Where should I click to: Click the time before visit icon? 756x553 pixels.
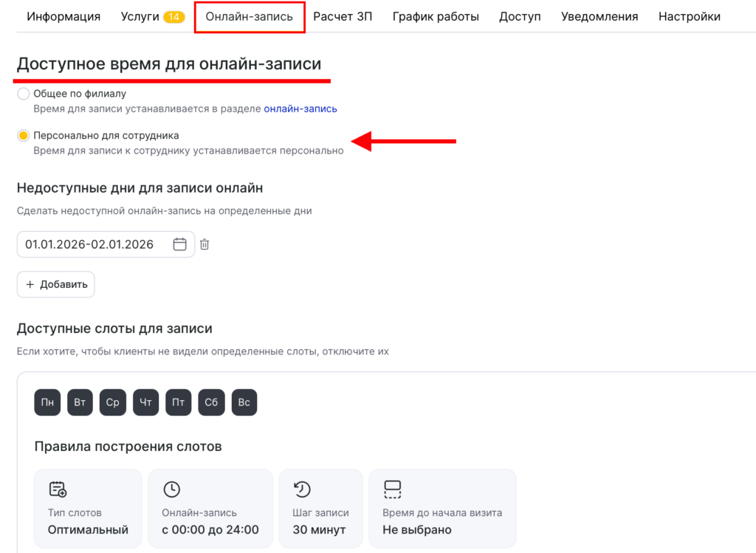[x=393, y=490]
